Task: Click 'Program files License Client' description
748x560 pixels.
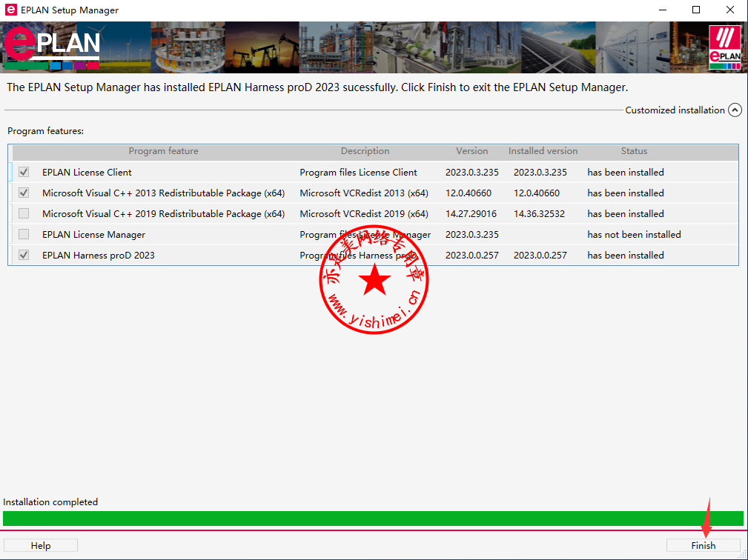Action: (x=358, y=172)
